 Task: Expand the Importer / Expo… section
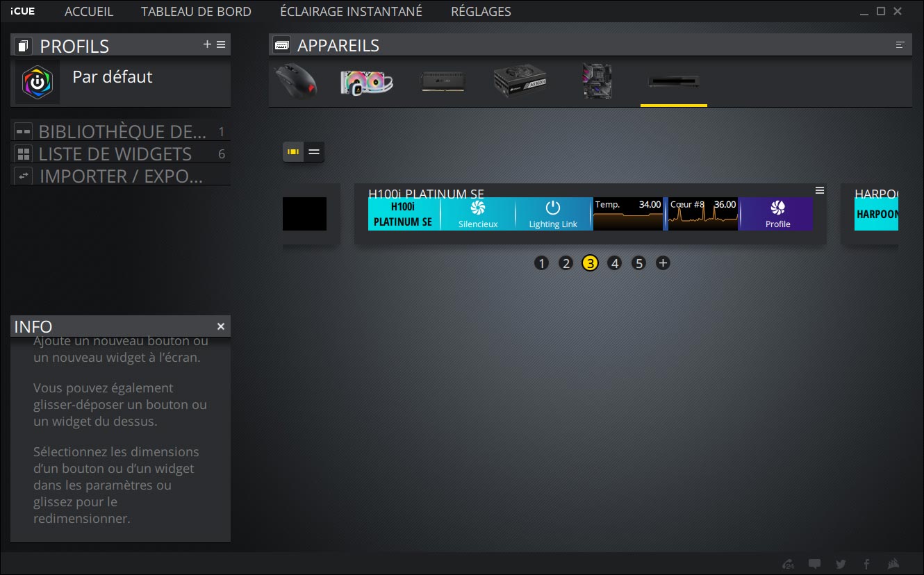[120, 176]
